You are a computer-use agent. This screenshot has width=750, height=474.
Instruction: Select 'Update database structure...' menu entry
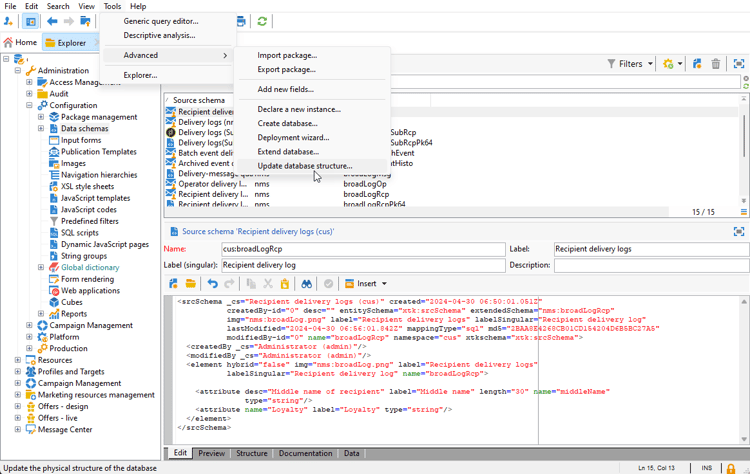[304, 166]
